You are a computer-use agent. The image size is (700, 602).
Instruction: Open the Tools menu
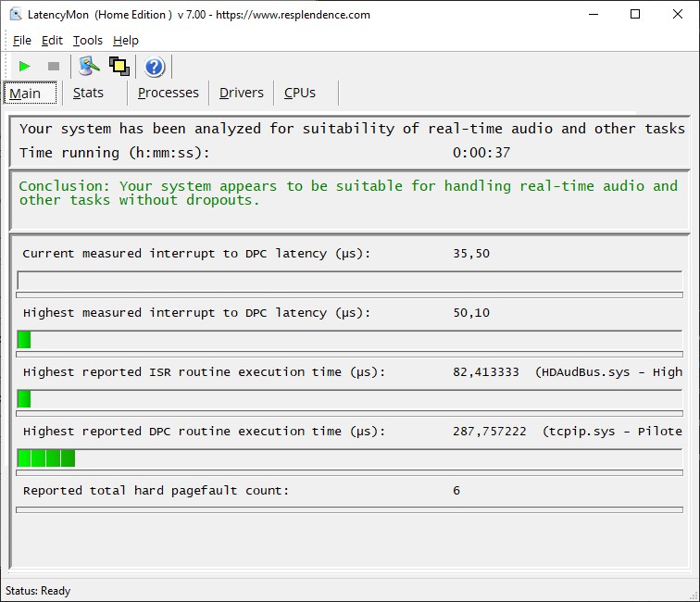click(88, 40)
